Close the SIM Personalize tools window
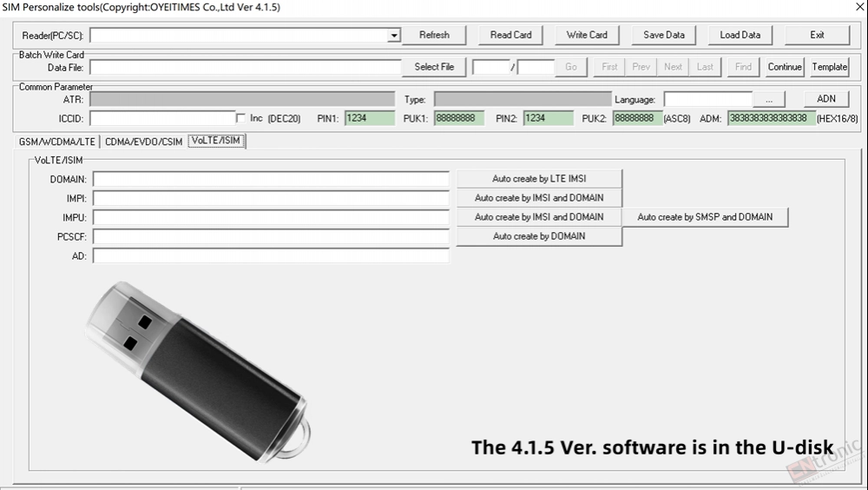Screen dimensions: 868x490 [860, 7]
